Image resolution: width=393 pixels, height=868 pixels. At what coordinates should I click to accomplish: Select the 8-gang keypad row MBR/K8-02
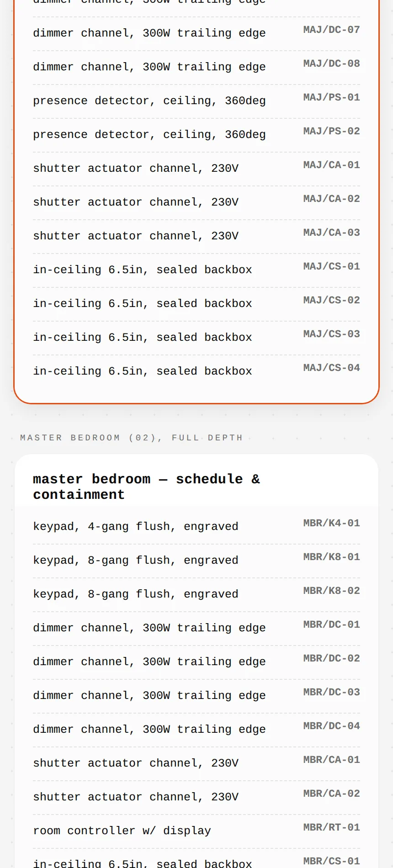pos(196,595)
